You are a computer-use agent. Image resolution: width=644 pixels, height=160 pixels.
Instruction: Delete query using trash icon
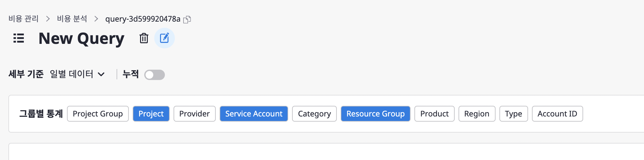point(144,38)
